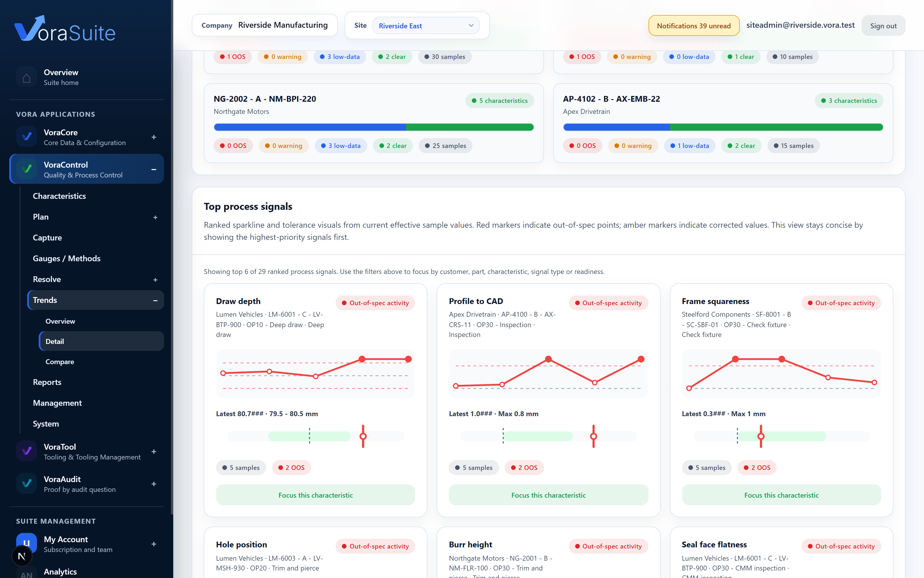Screen dimensions: 924x578
Task: Click the Company Riverside Manufacturing box
Action: click(x=264, y=25)
